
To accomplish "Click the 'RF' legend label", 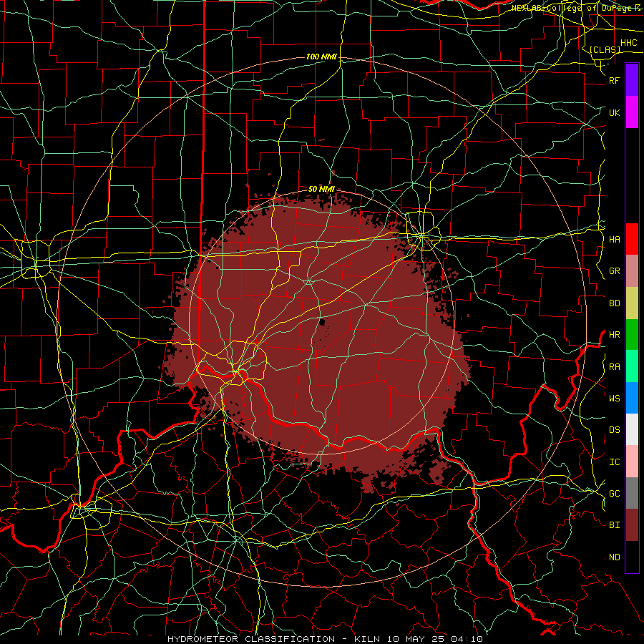I will 614,80.
